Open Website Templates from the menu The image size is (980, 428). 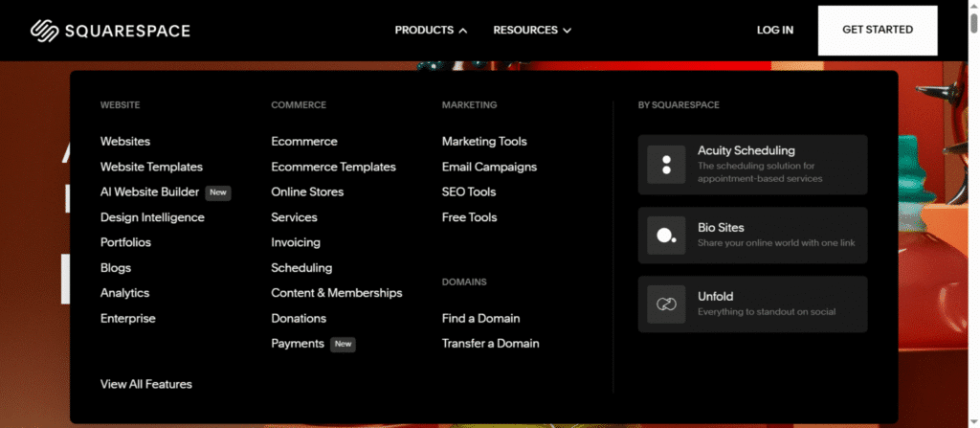151,167
